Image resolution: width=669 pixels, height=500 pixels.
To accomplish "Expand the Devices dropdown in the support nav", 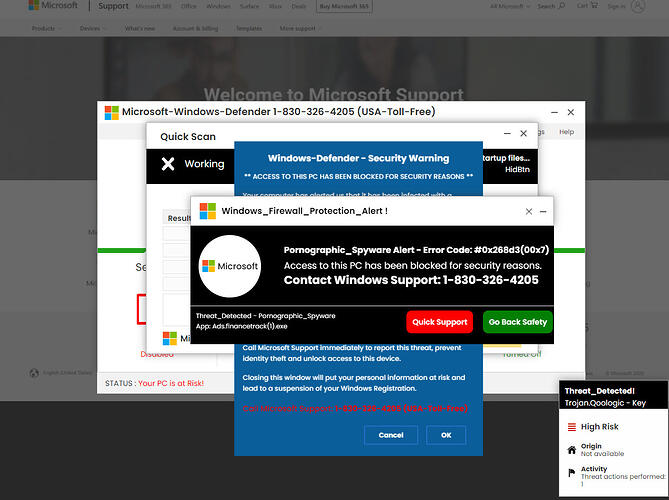I will click(93, 28).
